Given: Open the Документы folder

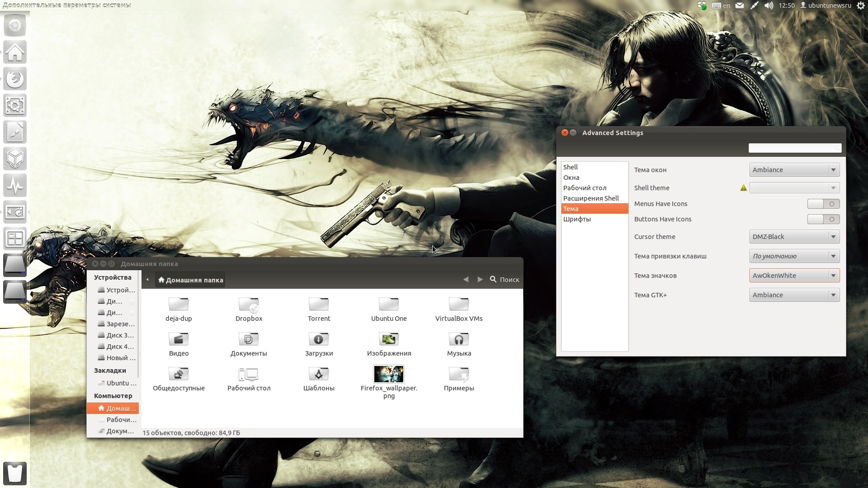Looking at the screenshot, I should click(249, 344).
